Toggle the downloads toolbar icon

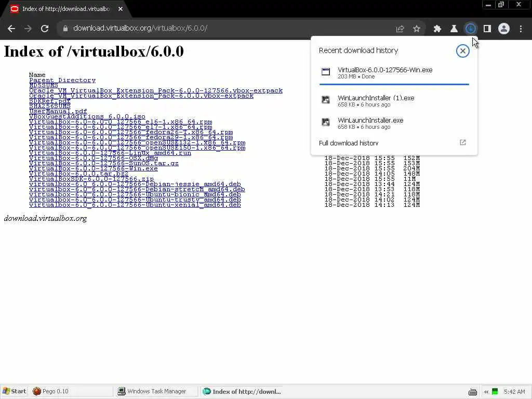click(x=471, y=29)
